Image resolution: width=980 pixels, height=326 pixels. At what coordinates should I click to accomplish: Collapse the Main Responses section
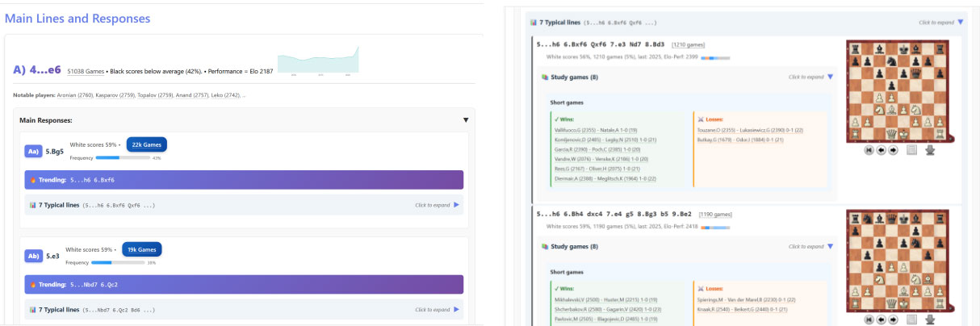point(465,120)
